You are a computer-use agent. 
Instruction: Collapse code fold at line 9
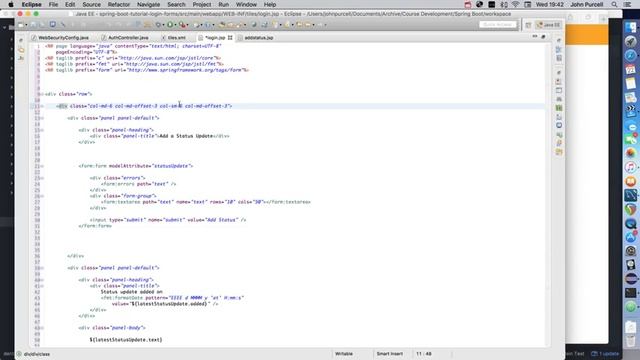(42, 94)
